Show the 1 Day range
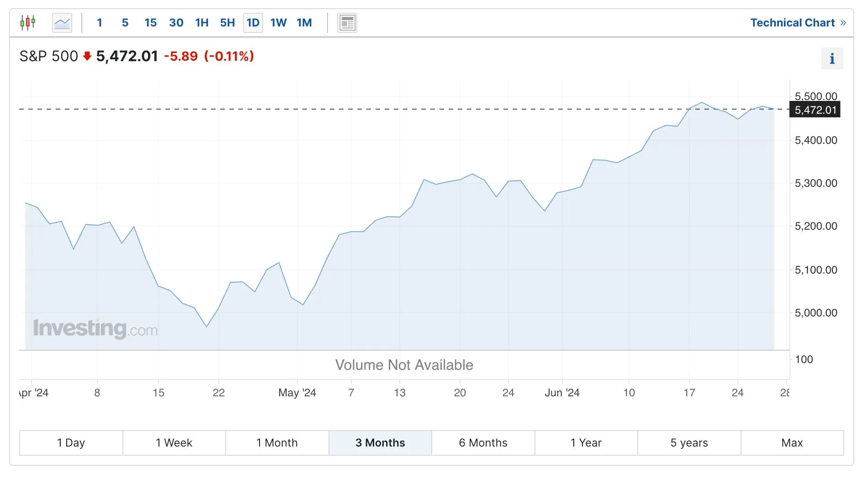This screenshot has width=868, height=484. (x=71, y=443)
